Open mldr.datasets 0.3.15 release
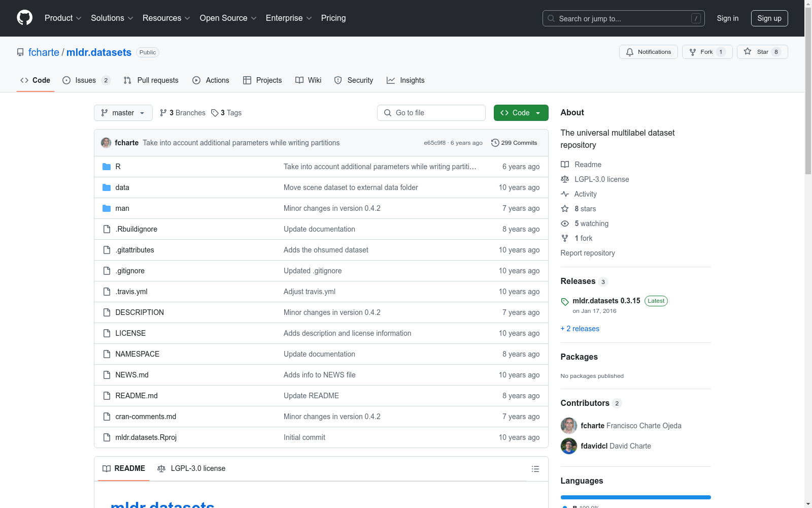 click(x=606, y=301)
